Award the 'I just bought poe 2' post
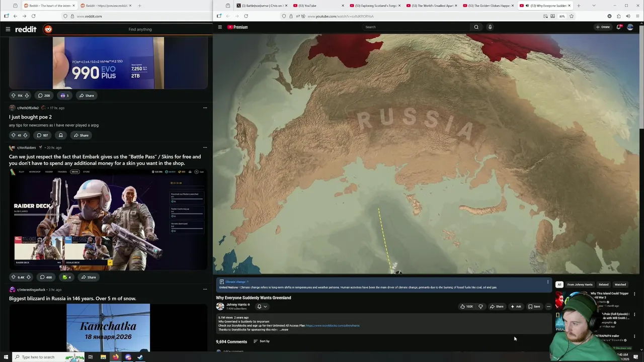This screenshot has height=362, width=644. coord(61,135)
